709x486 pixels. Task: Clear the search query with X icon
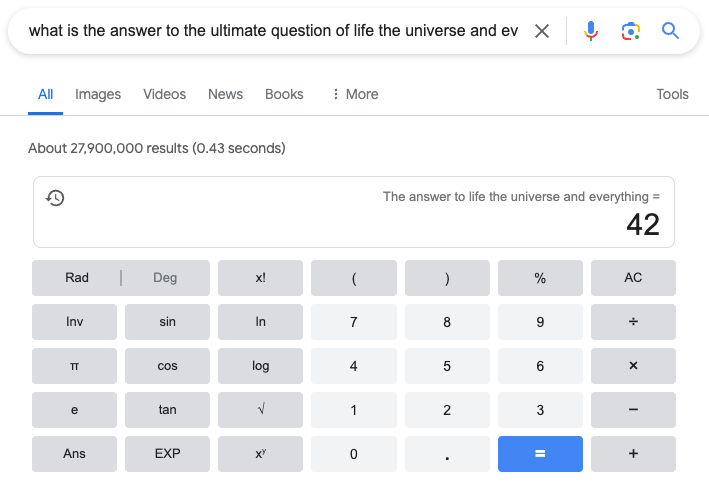(x=542, y=31)
